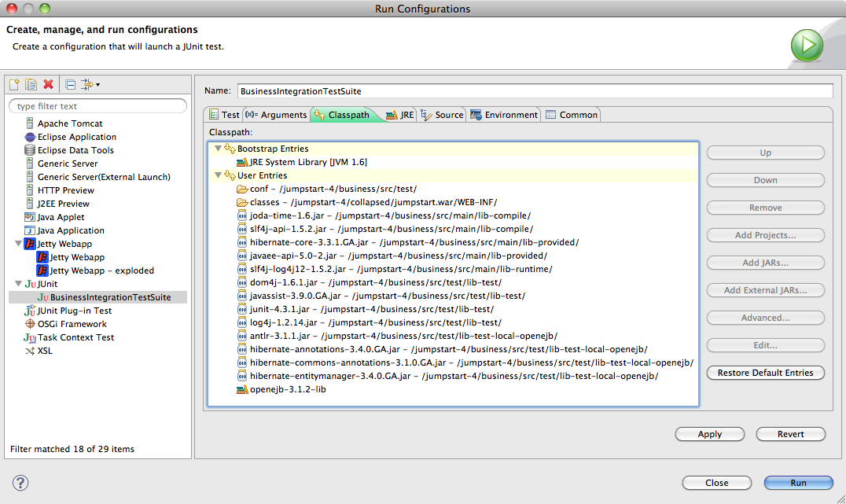Delete the selected launch configuration
This screenshot has width=846, height=504.
[x=49, y=84]
